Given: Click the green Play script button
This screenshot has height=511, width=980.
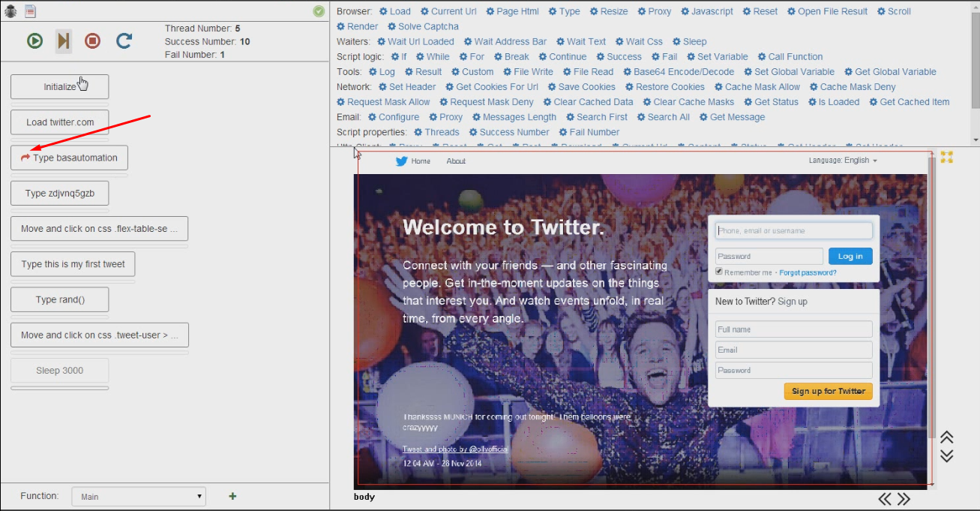Looking at the screenshot, I should click(x=34, y=41).
